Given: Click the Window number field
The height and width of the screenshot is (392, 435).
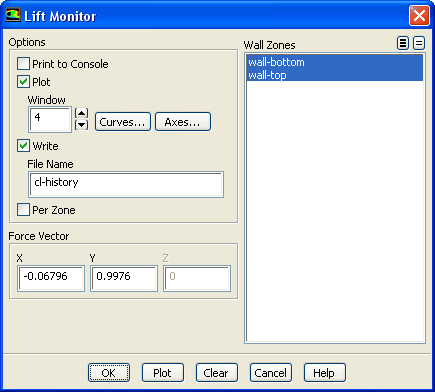Looking at the screenshot, I should tap(50, 119).
